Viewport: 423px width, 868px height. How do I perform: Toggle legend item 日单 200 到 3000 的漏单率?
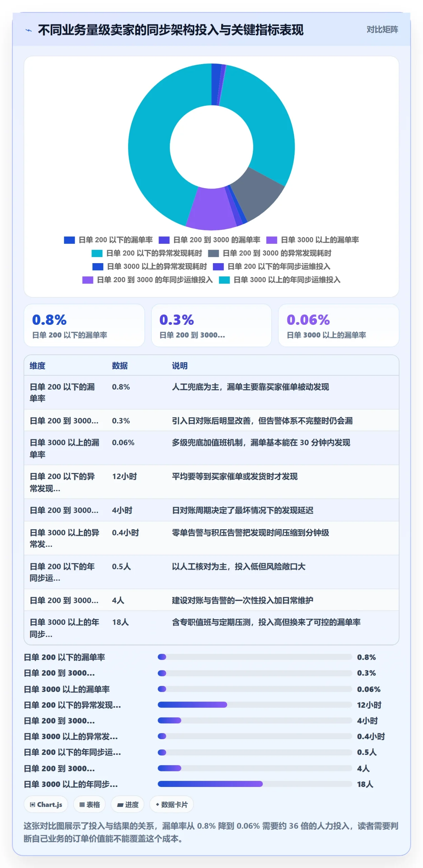tap(210, 240)
